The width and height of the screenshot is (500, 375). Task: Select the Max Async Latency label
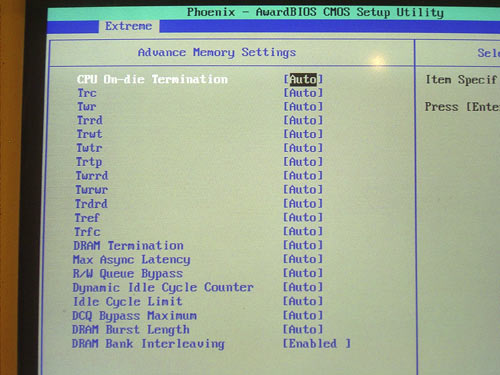pos(132,260)
